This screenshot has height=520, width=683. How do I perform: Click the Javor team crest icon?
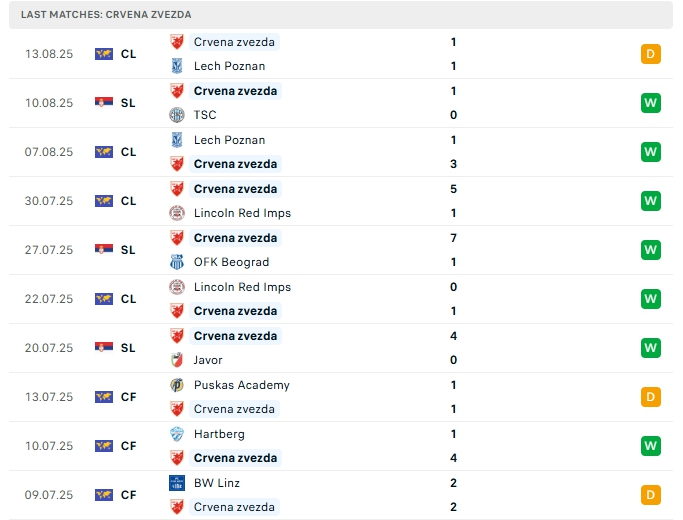coord(177,360)
